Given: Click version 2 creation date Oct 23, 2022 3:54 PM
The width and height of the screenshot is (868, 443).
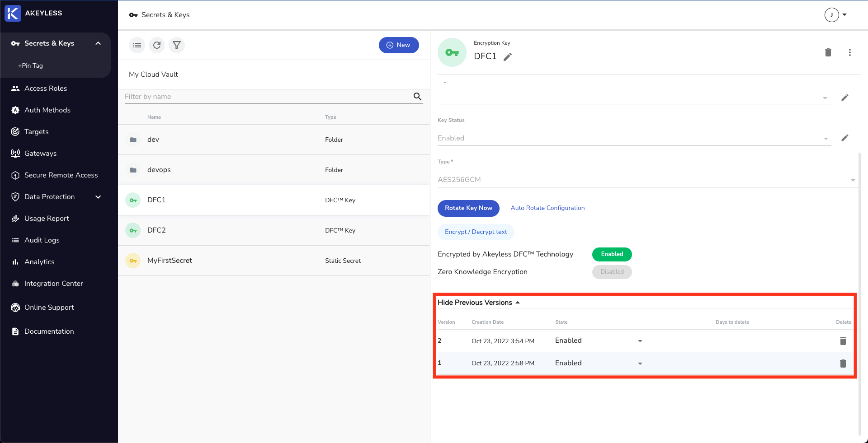Looking at the screenshot, I should tap(503, 341).
